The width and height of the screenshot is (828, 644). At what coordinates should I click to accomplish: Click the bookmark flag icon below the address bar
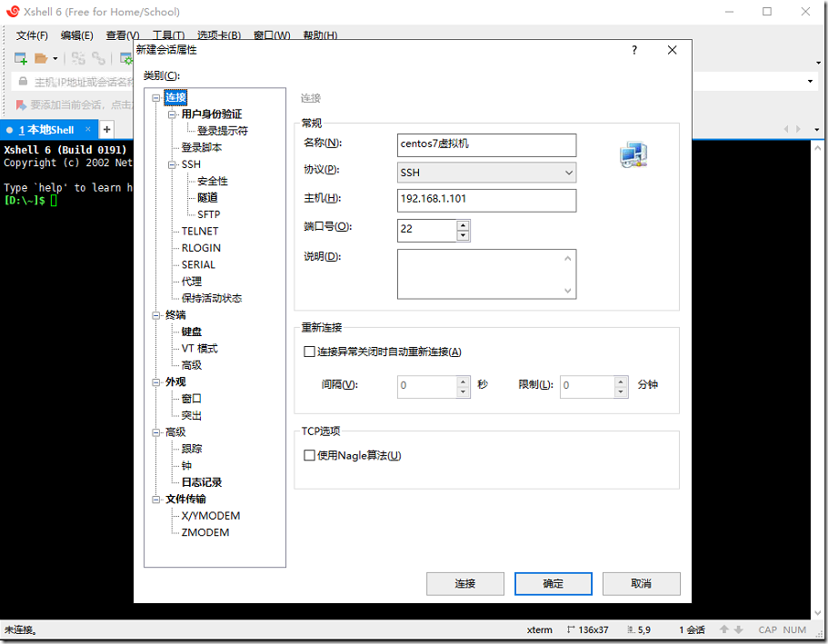[x=21, y=105]
